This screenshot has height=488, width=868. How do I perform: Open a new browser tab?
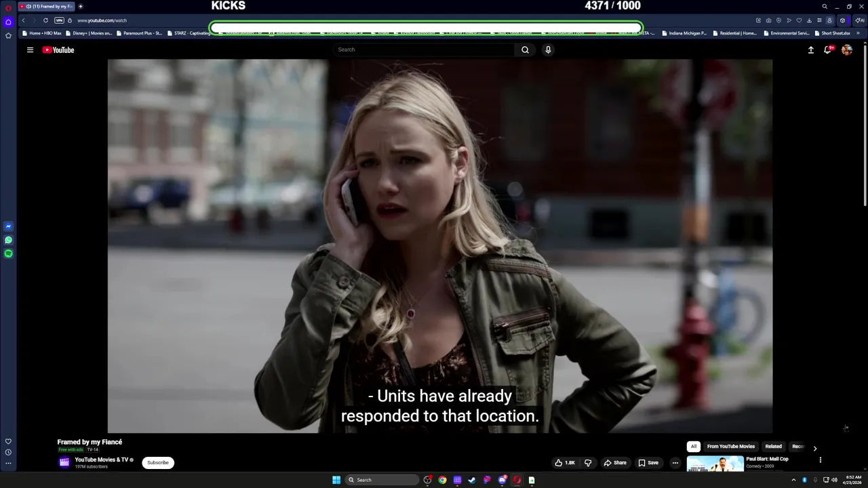coord(80,6)
